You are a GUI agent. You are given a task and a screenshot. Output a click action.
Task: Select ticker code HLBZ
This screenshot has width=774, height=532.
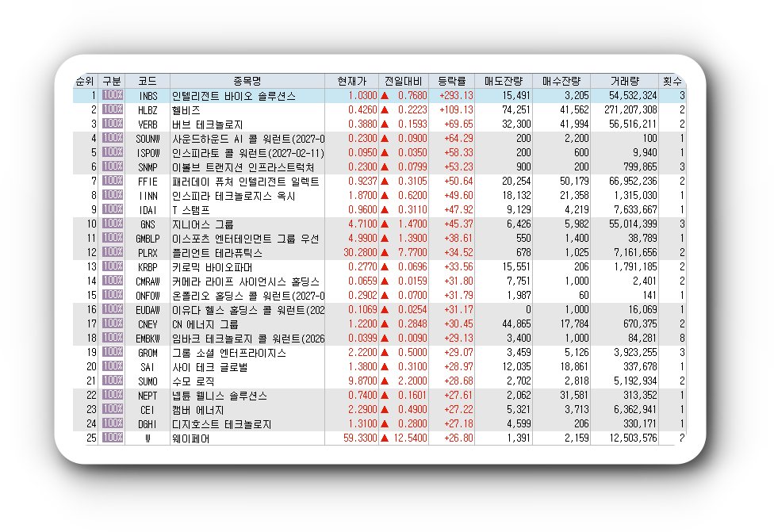pyautogui.click(x=148, y=110)
